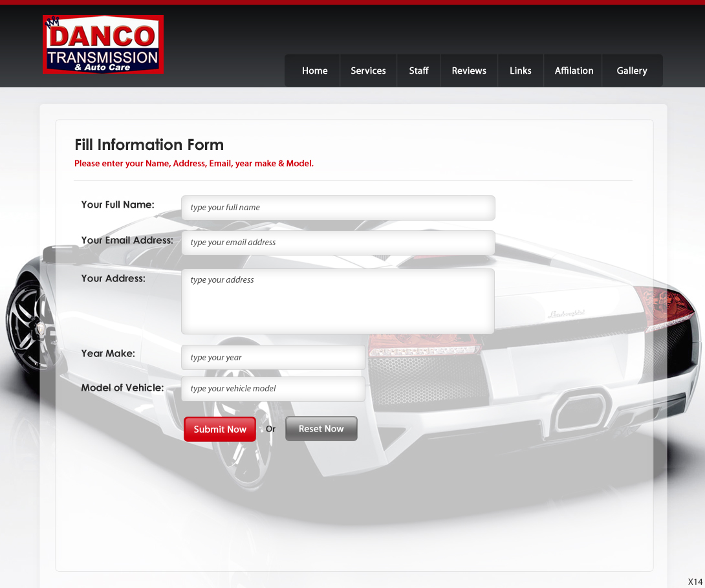Click the Danco Transmission logo
705x588 pixels.
pyautogui.click(x=103, y=44)
